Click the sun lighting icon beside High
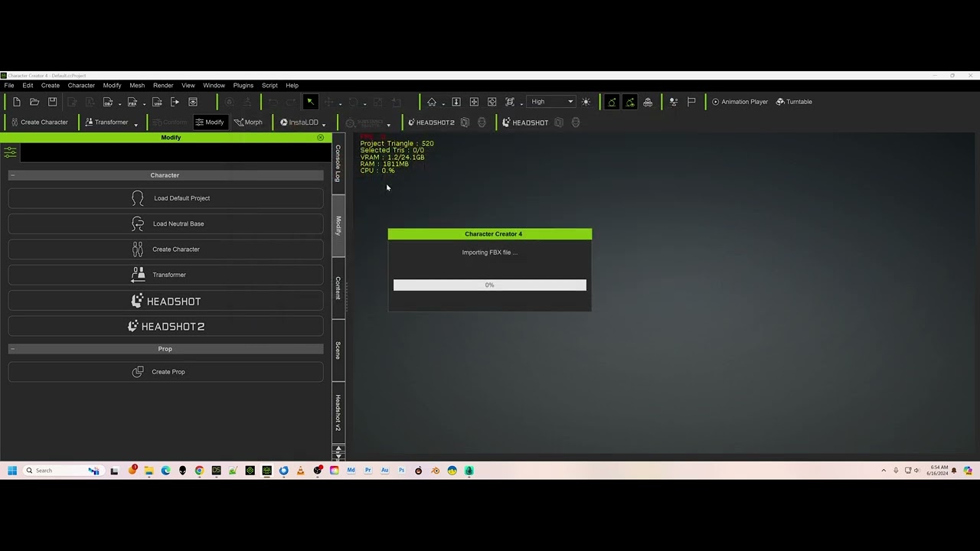This screenshot has height=551, width=980. 586,102
